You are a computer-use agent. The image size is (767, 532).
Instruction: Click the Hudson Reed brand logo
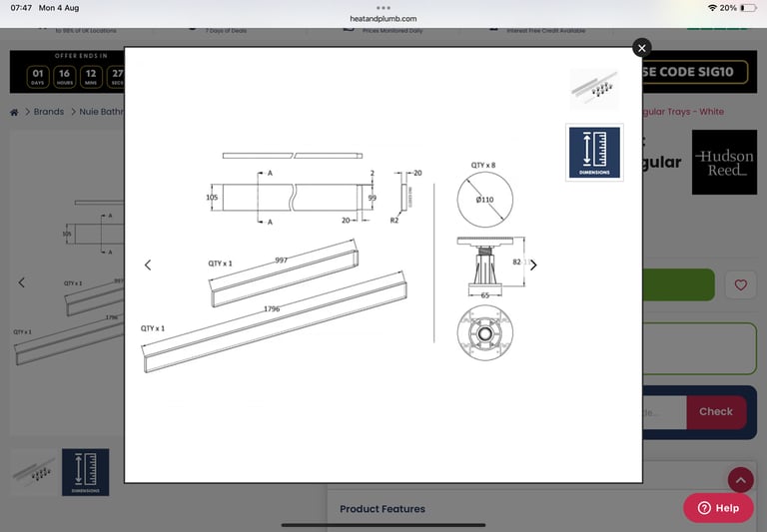724,163
